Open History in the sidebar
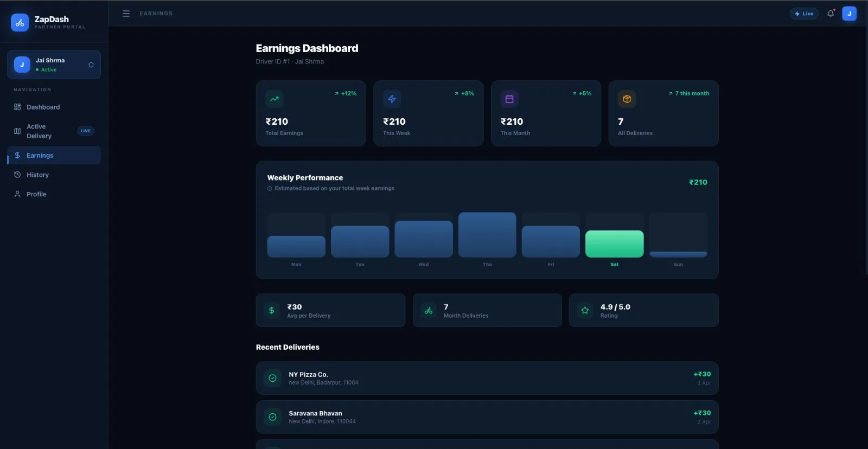The width and height of the screenshot is (868, 449). (x=54, y=175)
